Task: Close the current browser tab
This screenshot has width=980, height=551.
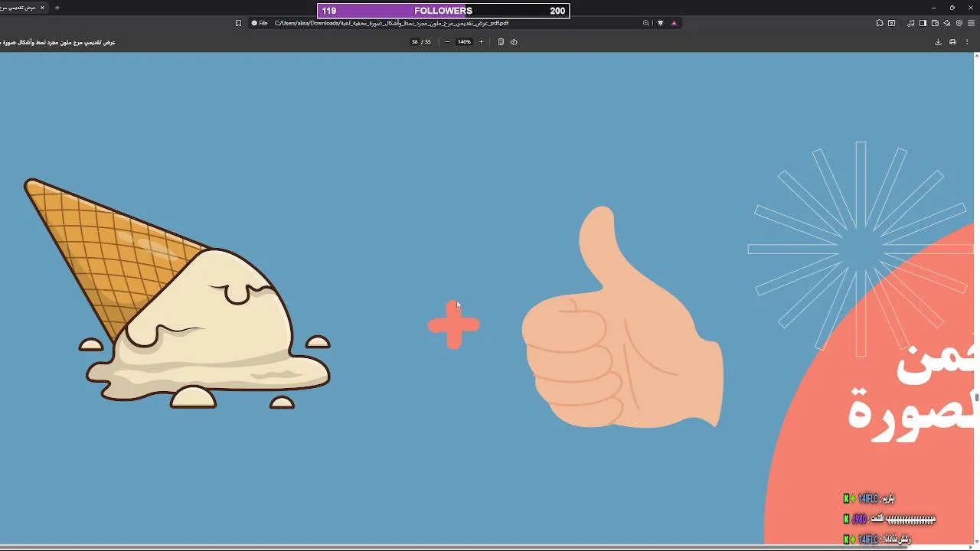Action: tap(42, 8)
